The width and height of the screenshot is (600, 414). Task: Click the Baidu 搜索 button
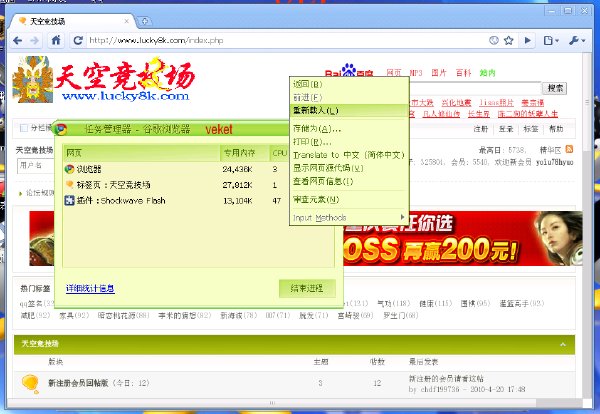(x=555, y=88)
